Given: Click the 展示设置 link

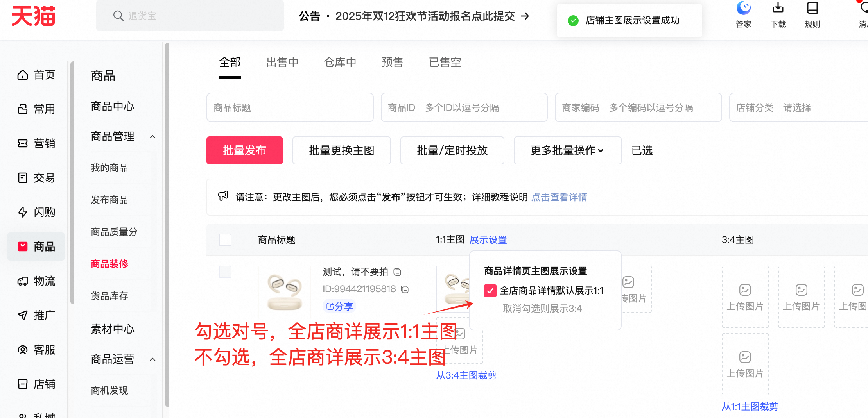Looking at the screenshot, I should click(x=488, y=240).
